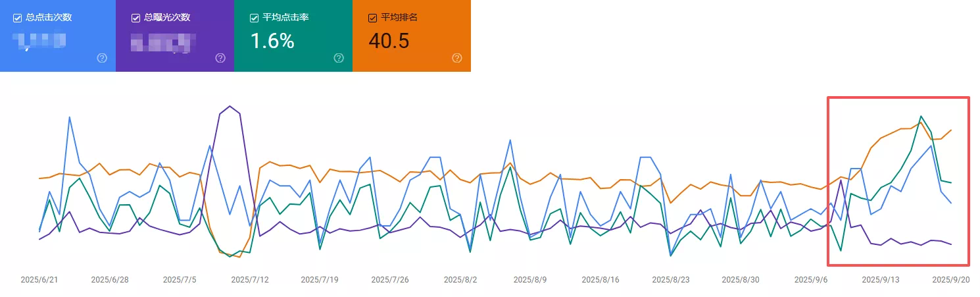The image size is (980, 297).
Task: Click the 2025/9/6 axis date
Action: coord(811,280)
